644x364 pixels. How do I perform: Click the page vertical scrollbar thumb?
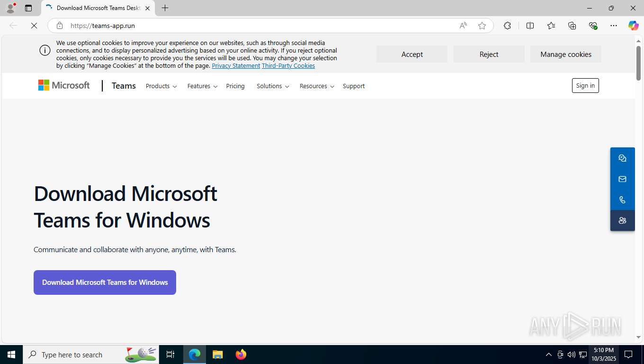(638, 63)
